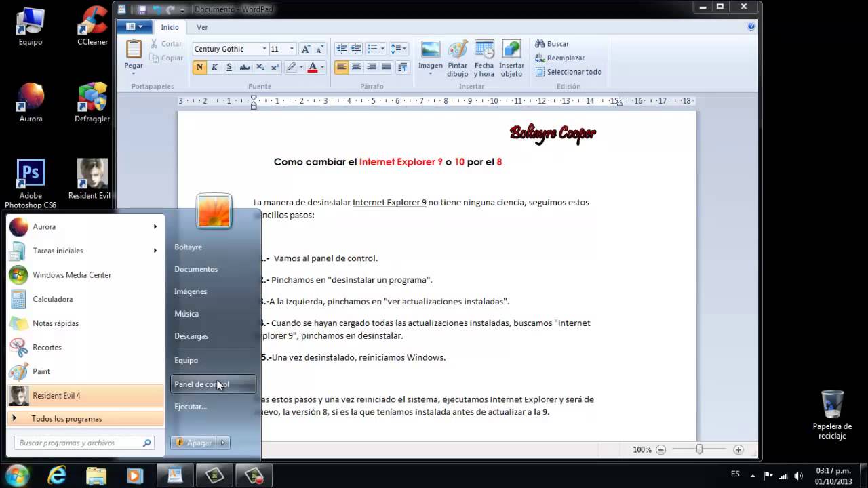Launch Recortes snipping tool
The image size is (868, 488).
click(x=85, y=347)
